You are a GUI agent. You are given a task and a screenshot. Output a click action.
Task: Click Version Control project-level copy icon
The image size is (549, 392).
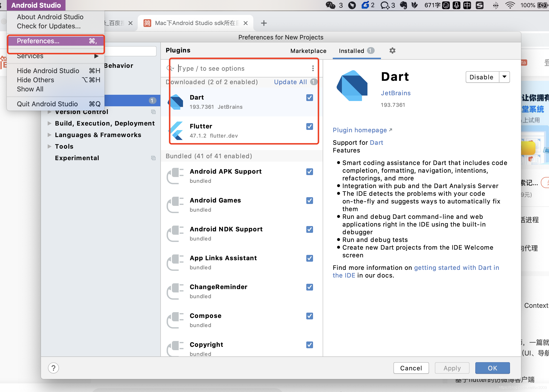coord(153,112)
